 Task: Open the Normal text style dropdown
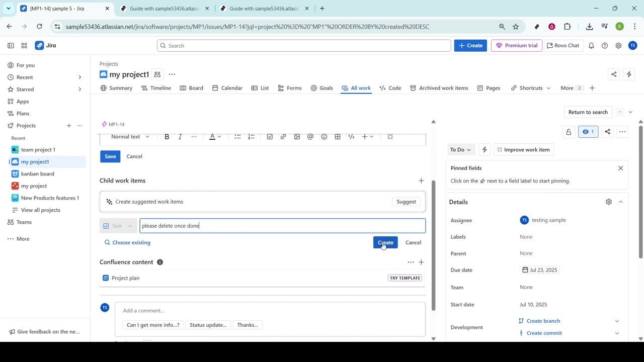(x=130, y=137)
